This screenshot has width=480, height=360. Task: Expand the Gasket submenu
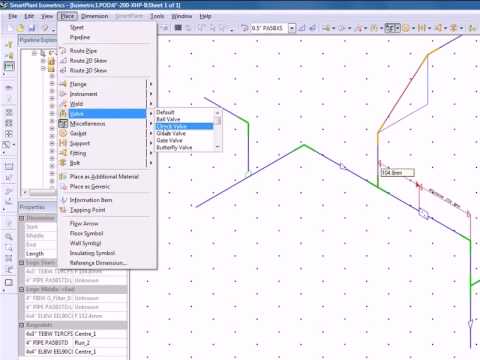107,133
